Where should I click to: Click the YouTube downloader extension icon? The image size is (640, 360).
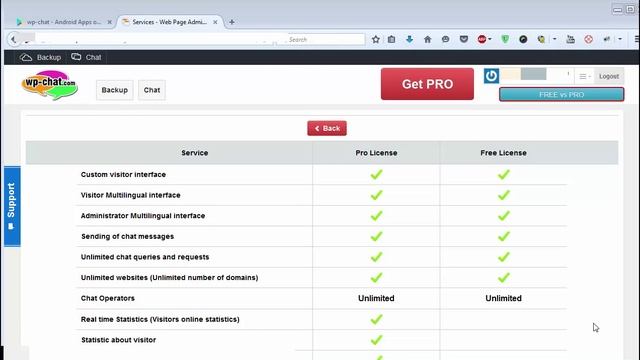tap(571, 39)
